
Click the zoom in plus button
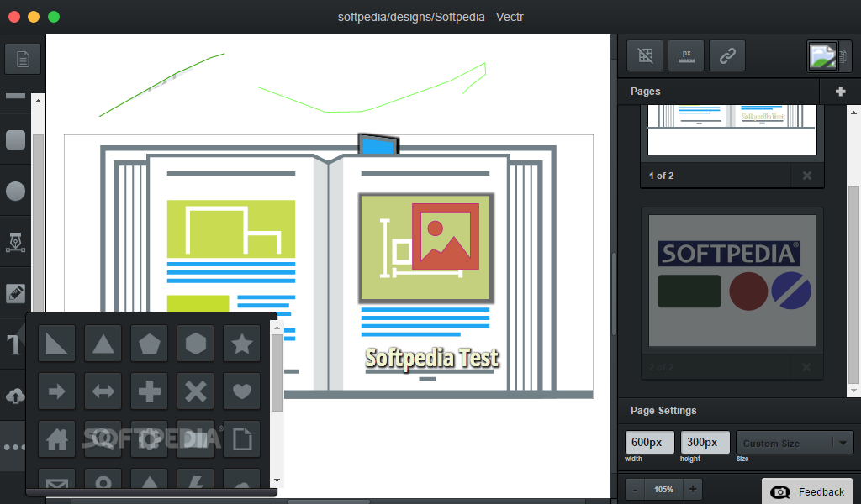[x=692, y=489]
